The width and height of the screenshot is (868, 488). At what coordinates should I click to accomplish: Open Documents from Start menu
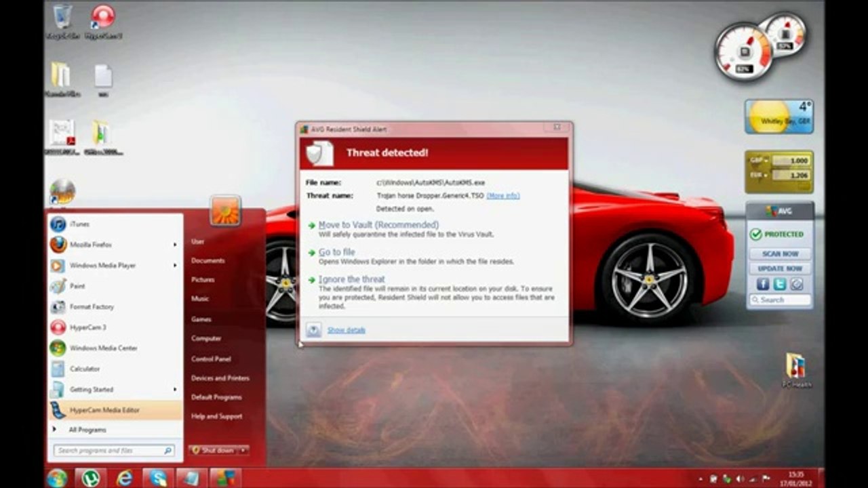click(208, 261)
